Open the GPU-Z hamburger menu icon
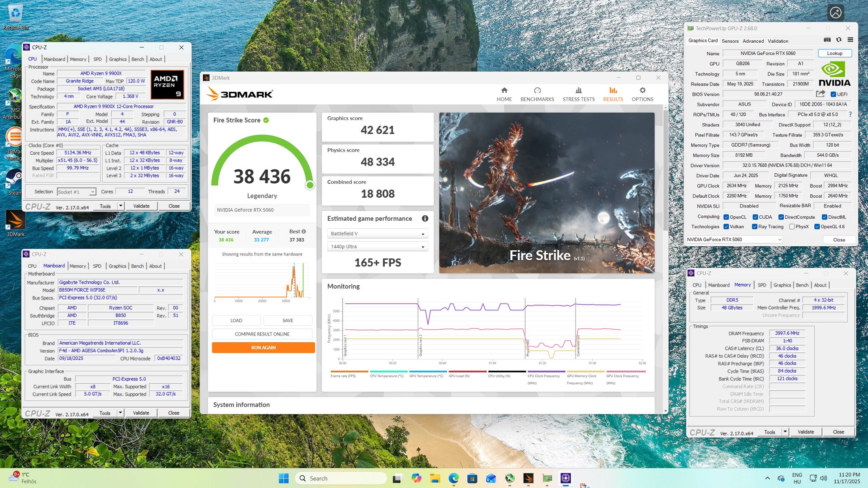 [850, 40]
